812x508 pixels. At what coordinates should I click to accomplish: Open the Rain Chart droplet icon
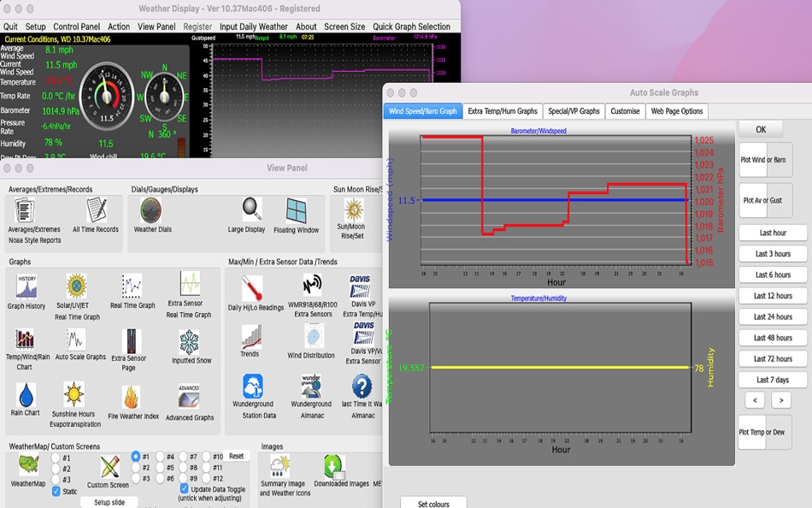coord(26,395)
